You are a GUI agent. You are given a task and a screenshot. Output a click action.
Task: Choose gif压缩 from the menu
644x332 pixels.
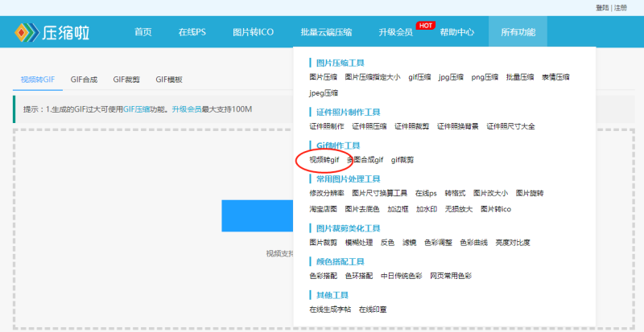tap(419, 76)
